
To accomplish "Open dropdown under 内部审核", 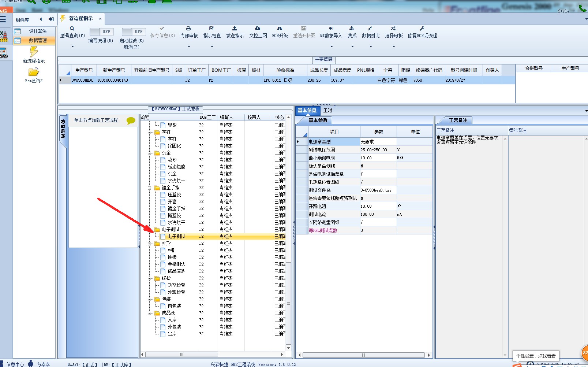I will tap(189, 47).
